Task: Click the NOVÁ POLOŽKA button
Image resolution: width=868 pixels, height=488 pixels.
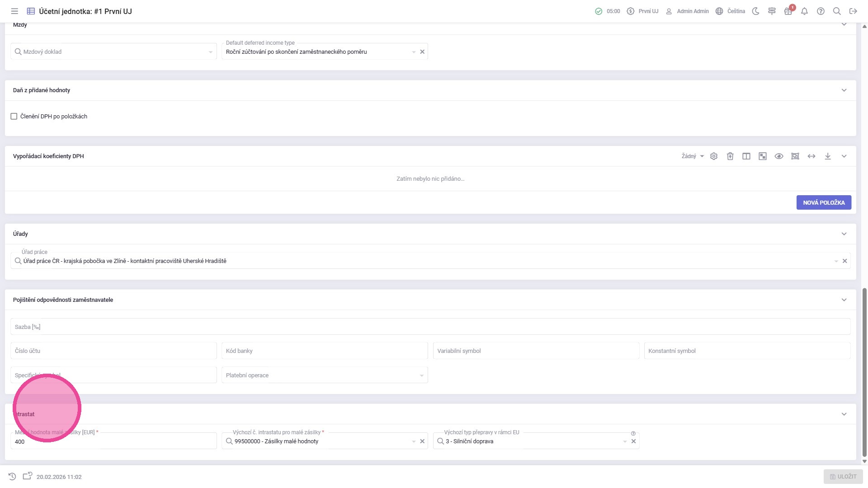Action: (824, 203)
